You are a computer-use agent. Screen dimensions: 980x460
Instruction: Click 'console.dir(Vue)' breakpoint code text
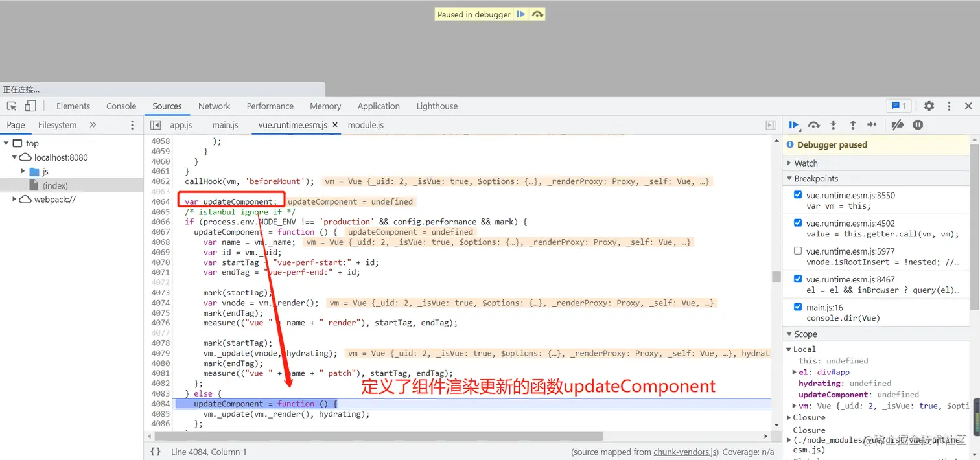pos(843,318)
